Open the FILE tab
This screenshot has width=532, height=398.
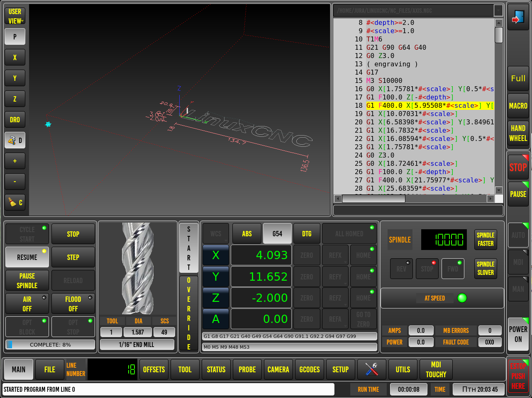(50, 369)
